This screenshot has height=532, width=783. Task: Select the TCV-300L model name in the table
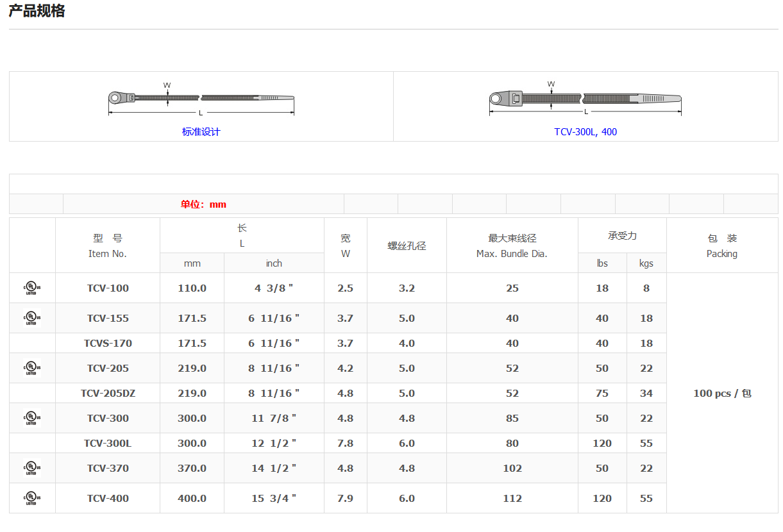click(x=108, y=443)
